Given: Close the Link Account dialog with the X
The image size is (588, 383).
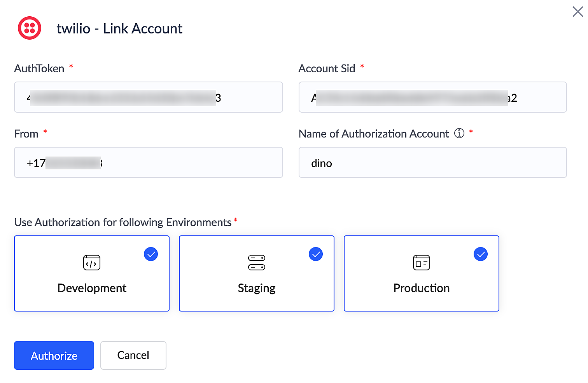Looking at the screenshot, I should (x=577, y=12).
